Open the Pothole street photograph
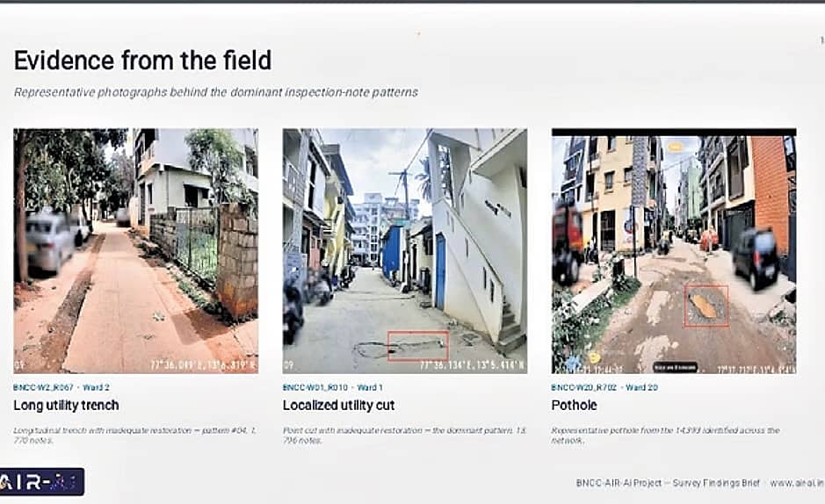Viewport: 825px width, 504px height. (x=674, y=251)
